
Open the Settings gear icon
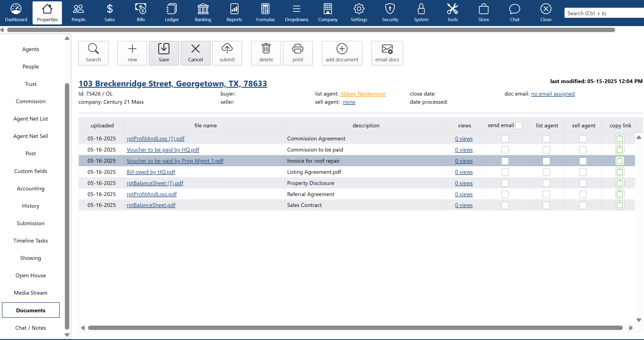pos(359,13)
